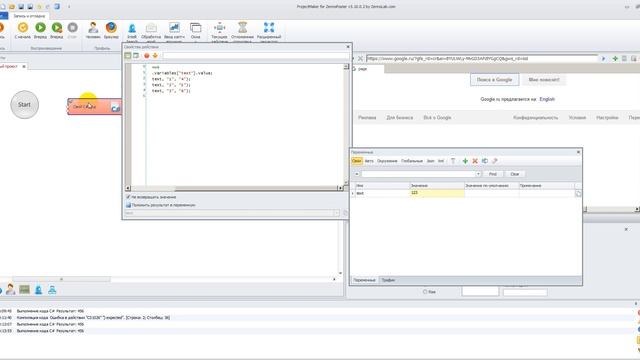Click the Find button in variables panel
Image resolution: width=640 pixels, height=360 pixels.
[x=493, y=174]
